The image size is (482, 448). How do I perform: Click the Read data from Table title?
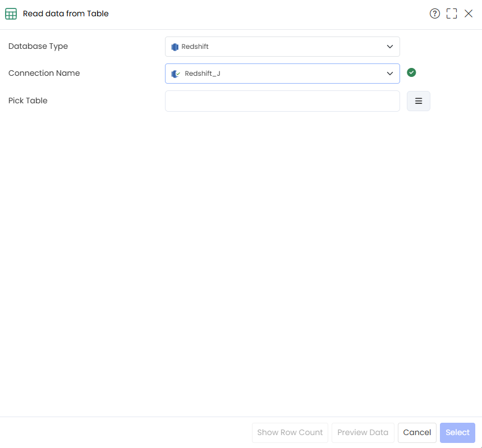point(66,13)
